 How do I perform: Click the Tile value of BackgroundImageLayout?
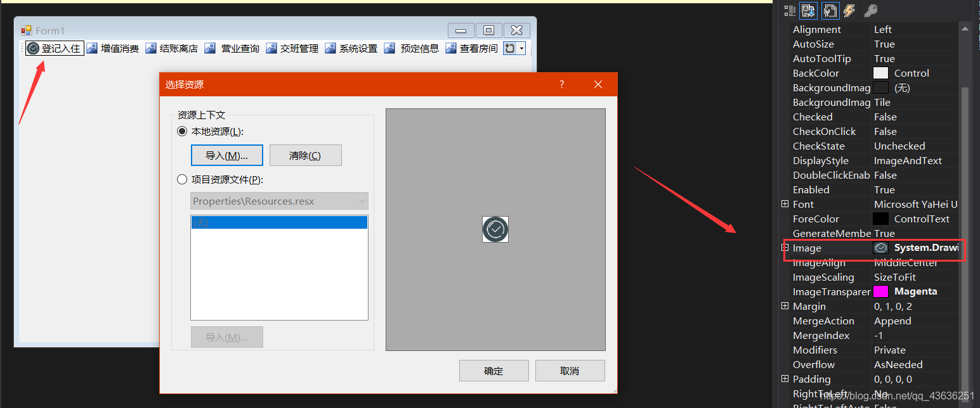[882, 102]
